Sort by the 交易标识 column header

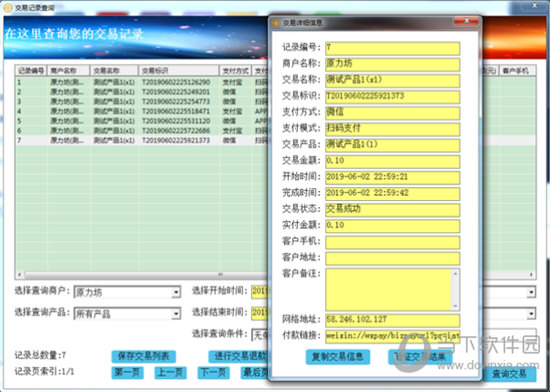coord(179,71)
